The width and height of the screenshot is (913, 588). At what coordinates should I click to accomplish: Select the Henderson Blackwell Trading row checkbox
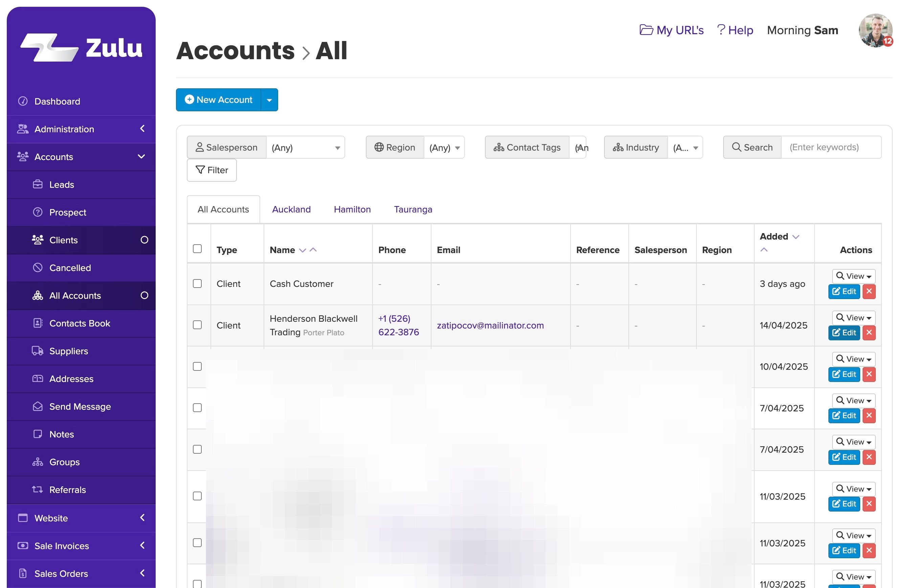[197, 325]
